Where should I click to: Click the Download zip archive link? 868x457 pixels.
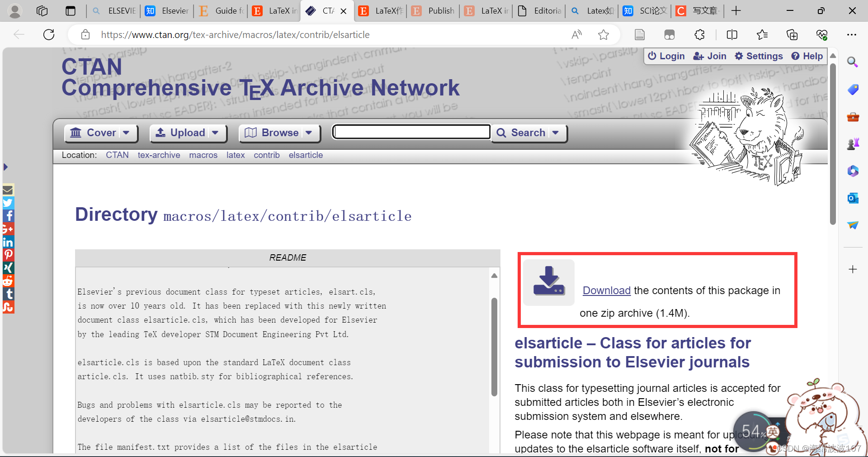606,290
